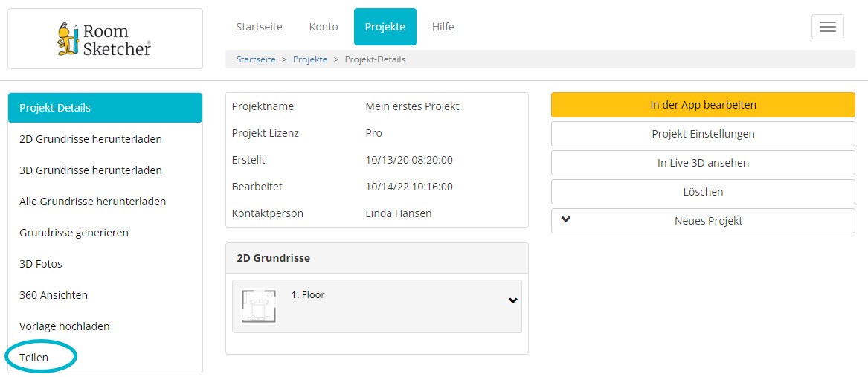Click Teilen in the sidebar
This screenshot has width=868, height=377.
pyautogui.click(x=105, y=358)
